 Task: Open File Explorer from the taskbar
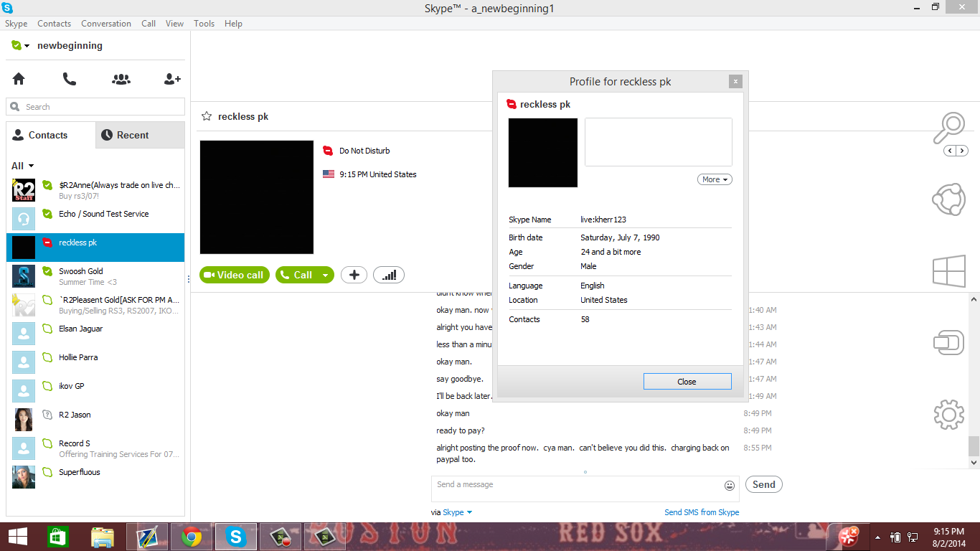click(103, 537)
